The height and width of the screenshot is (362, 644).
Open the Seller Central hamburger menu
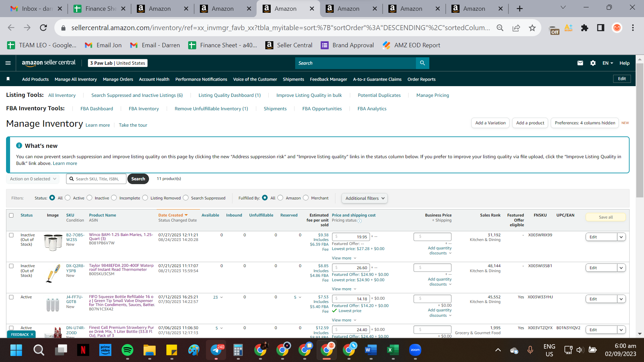pos(8,63)
